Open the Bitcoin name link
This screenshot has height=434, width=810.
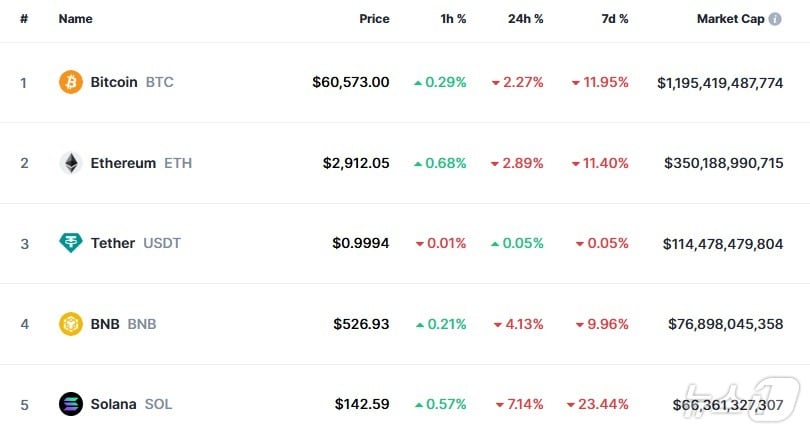(x=114, y=82)
